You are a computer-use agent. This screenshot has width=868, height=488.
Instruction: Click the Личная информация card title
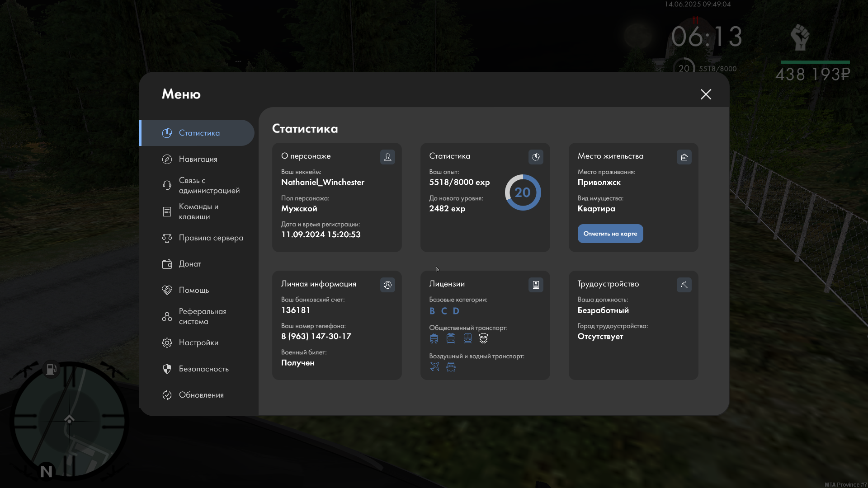pyautogui.click(x=319, y=284)
